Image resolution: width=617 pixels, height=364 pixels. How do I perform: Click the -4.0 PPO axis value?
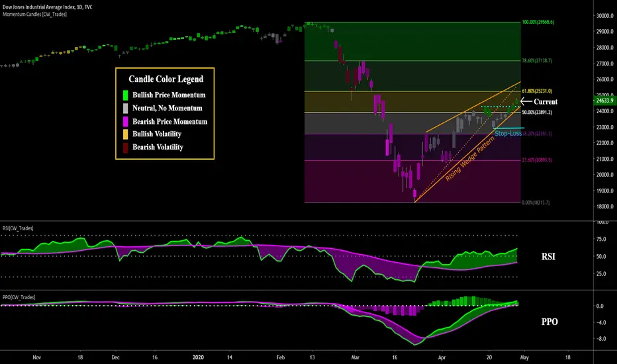[x=600, y=322]
